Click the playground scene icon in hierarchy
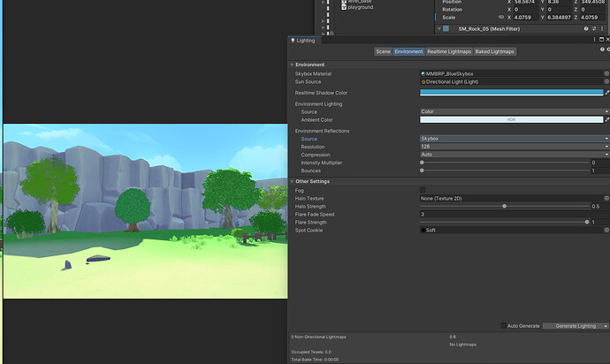 344,7
